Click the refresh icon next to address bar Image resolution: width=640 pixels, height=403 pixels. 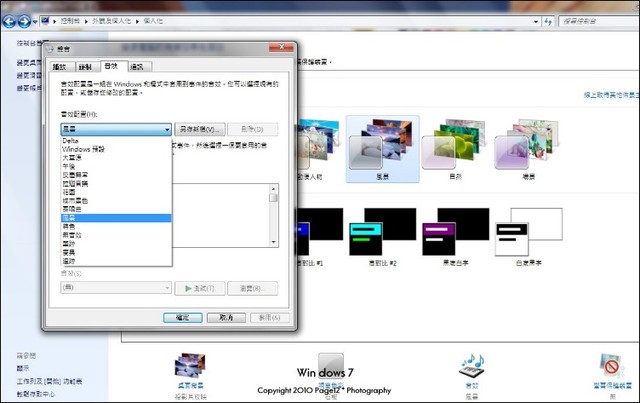(548, 21)
